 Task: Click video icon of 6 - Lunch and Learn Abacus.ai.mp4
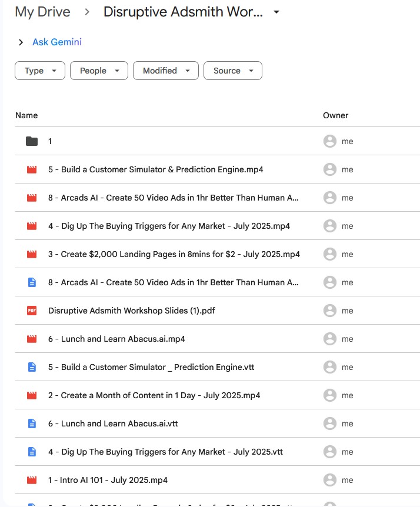pos(32,339)
